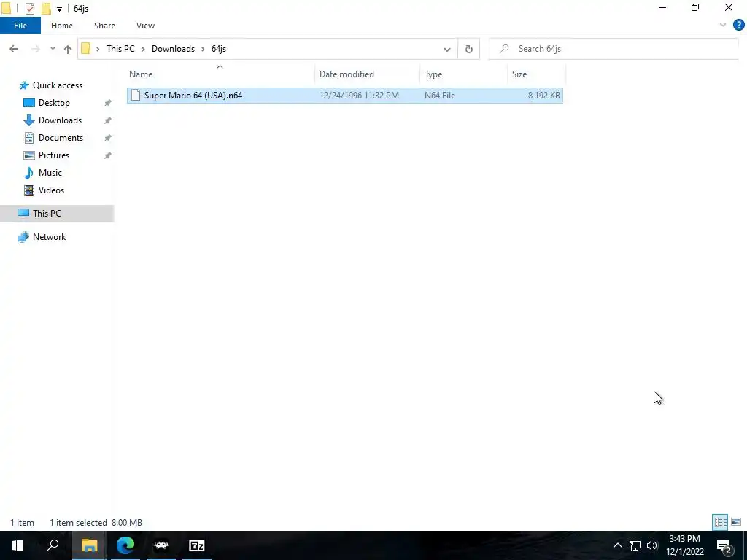This screenshot has width=747, height=560.
Task: Sort by Type column header
Action: click(x=463, y=74)
